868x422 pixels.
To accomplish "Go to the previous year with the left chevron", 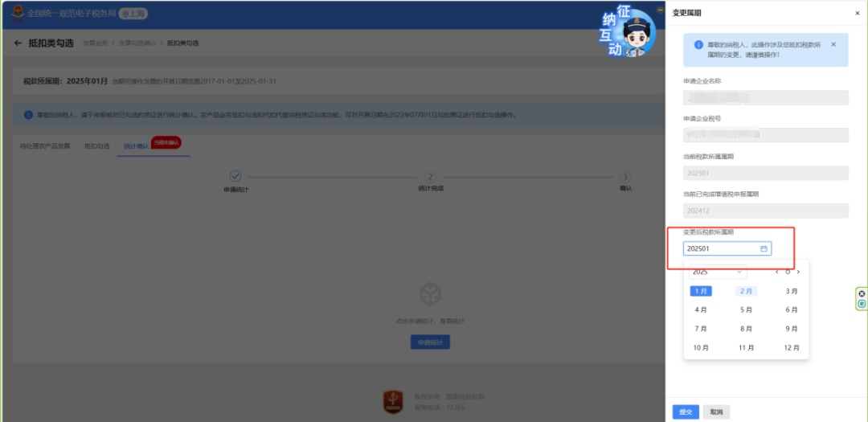I will tap(777, 272).
